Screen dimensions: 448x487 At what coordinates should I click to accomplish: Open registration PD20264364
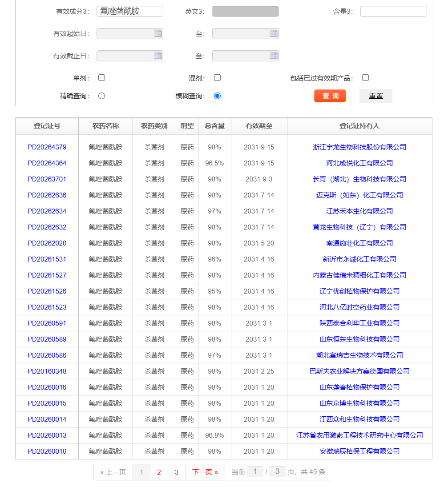coord(47,163)
